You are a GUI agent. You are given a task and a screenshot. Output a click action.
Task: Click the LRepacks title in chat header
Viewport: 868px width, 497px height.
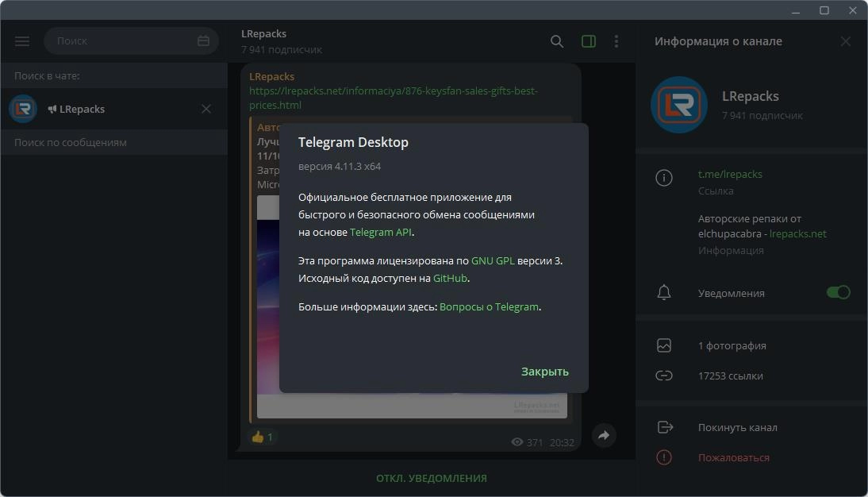263,34
